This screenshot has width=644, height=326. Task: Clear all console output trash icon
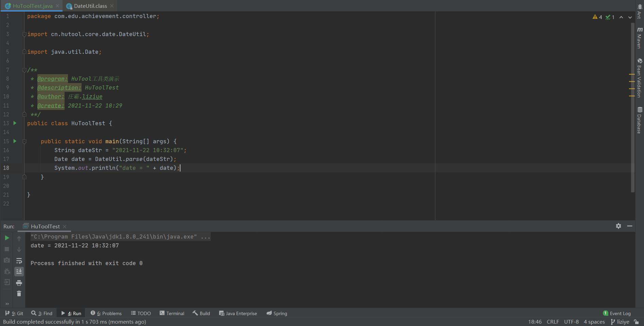(x=19, y=294)
